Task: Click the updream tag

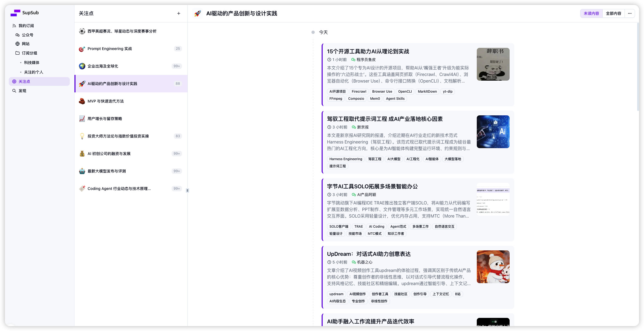Action: pyautogui.click(x=336, y=294)
